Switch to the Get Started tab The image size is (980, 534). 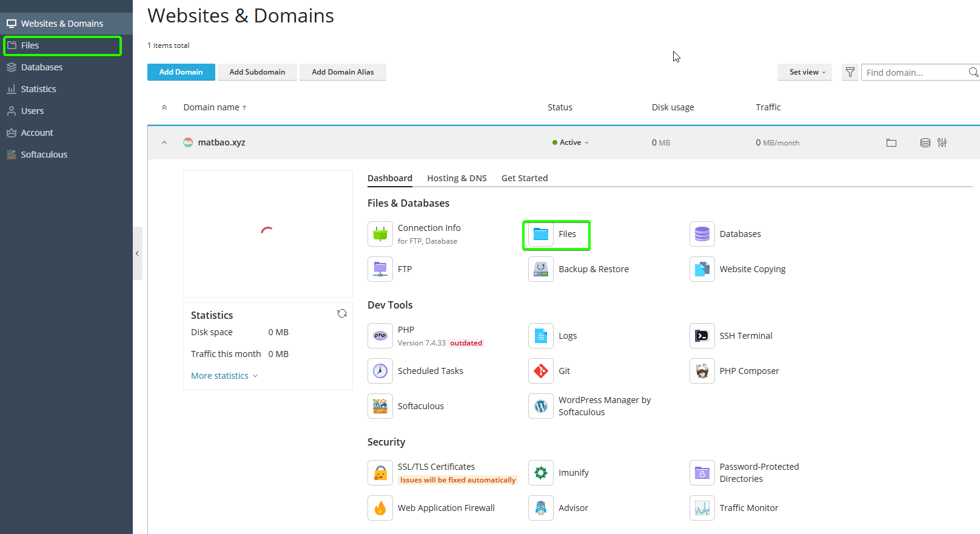pyautogui.click(x=524, y=178)
